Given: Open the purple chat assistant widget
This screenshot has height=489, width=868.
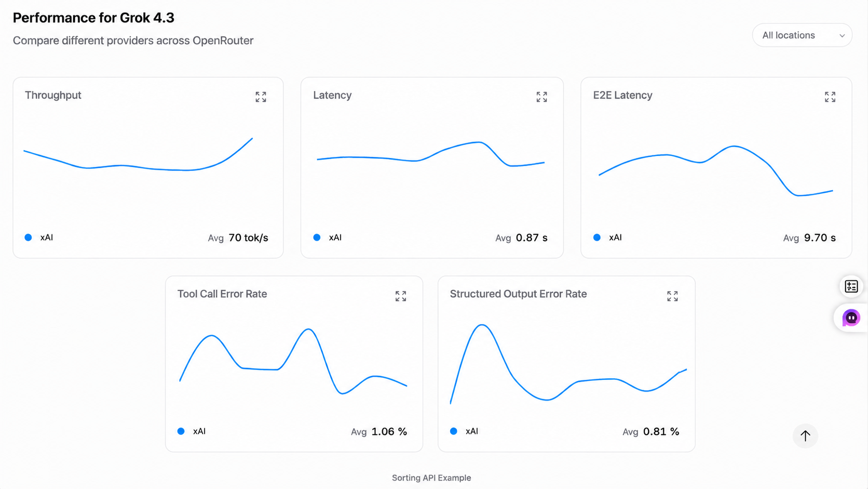Looking at the screenshot, I should [x=851, y=318].
